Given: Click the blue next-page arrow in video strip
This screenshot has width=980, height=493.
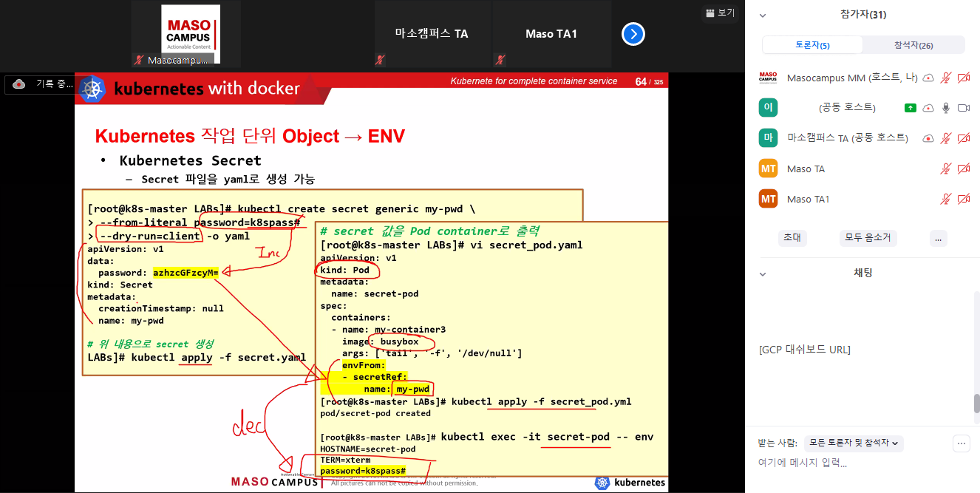Looking at the screenshot, I should [x=633, y=34].
